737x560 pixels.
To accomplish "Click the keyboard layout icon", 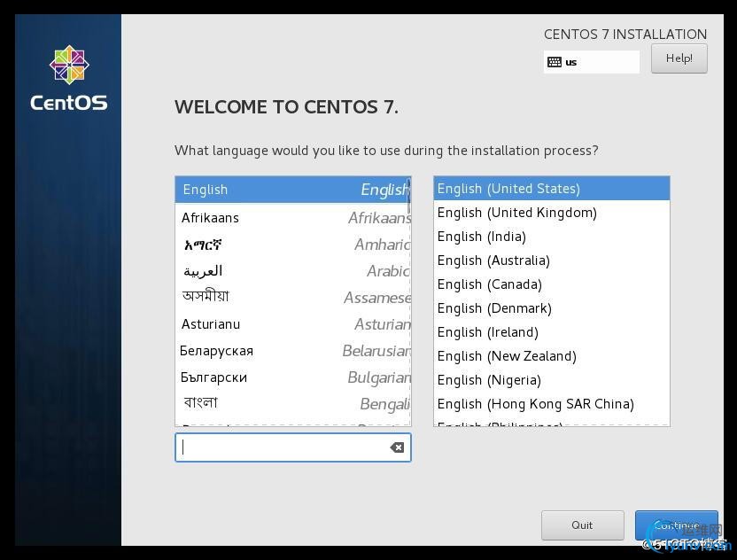I will coord(555,62).
